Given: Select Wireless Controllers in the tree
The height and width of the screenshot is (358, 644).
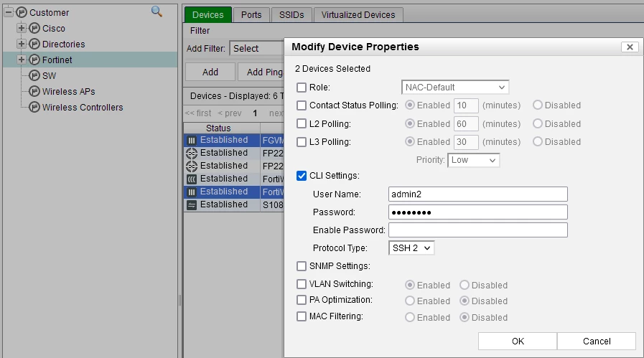Looking at the screenshot, I should pyautogui.click(x=83, y=108).
